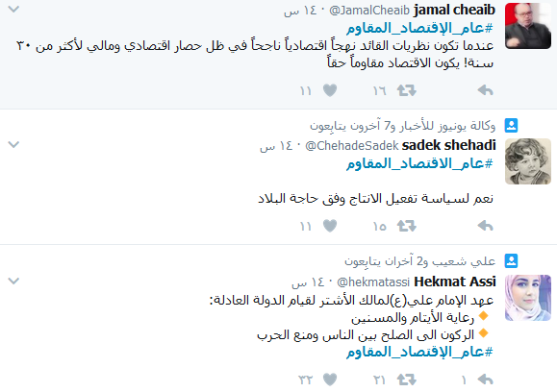Open @ChehadeSadek profile handle

point(352,145)
